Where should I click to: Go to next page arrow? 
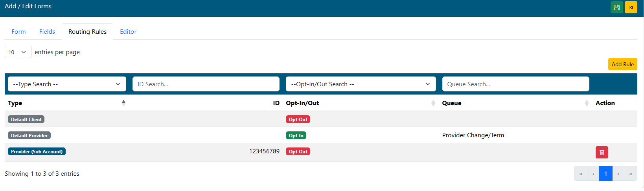click(x=618, y=174)
